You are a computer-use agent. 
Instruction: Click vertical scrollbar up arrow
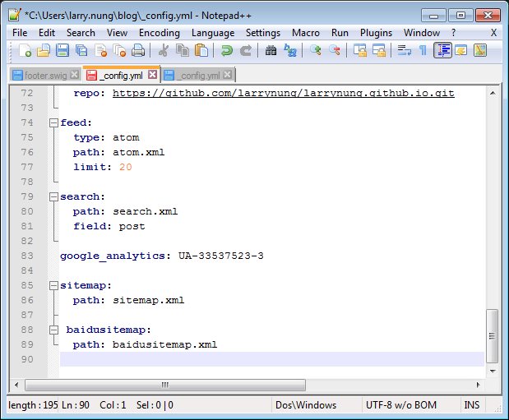[493, 93]
